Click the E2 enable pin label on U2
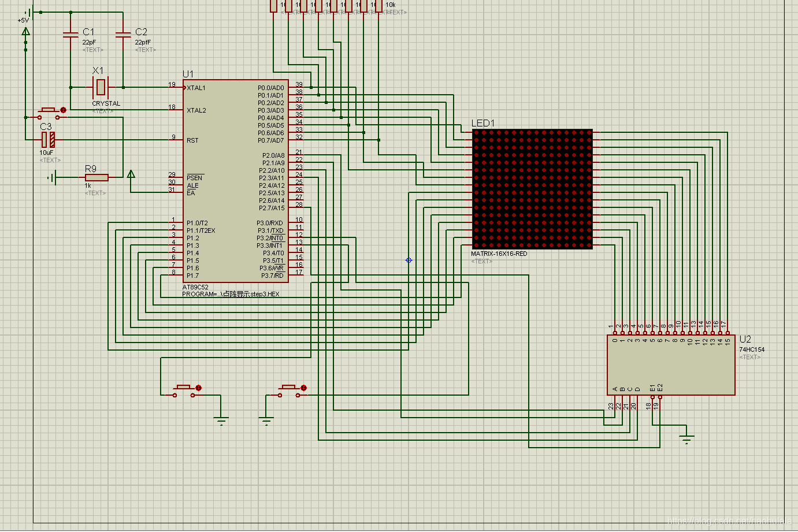This screenshot has width=798, height=532. pos(660,388)
